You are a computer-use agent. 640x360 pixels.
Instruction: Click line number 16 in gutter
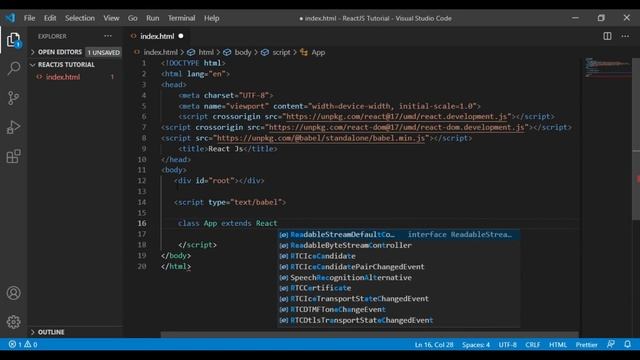tap(142, 223)
